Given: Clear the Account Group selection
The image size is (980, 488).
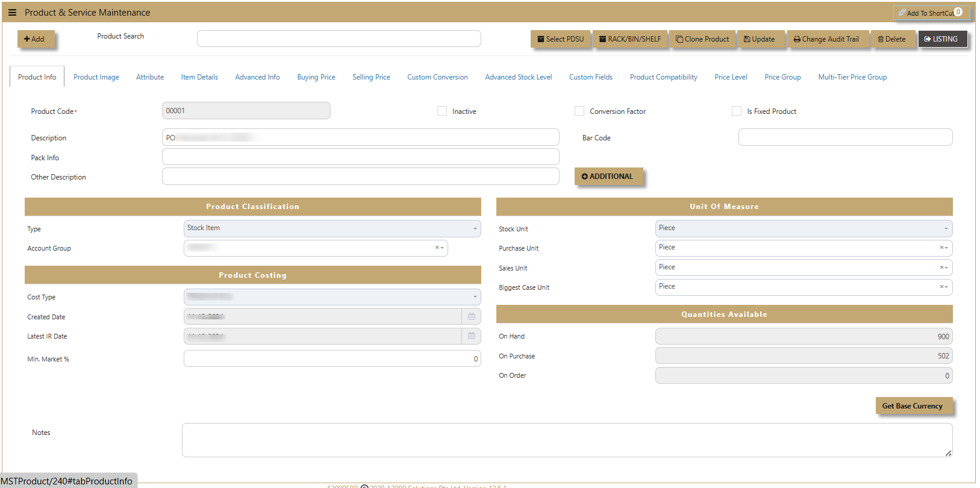Looking at the screenshot, I should (437, 248).
